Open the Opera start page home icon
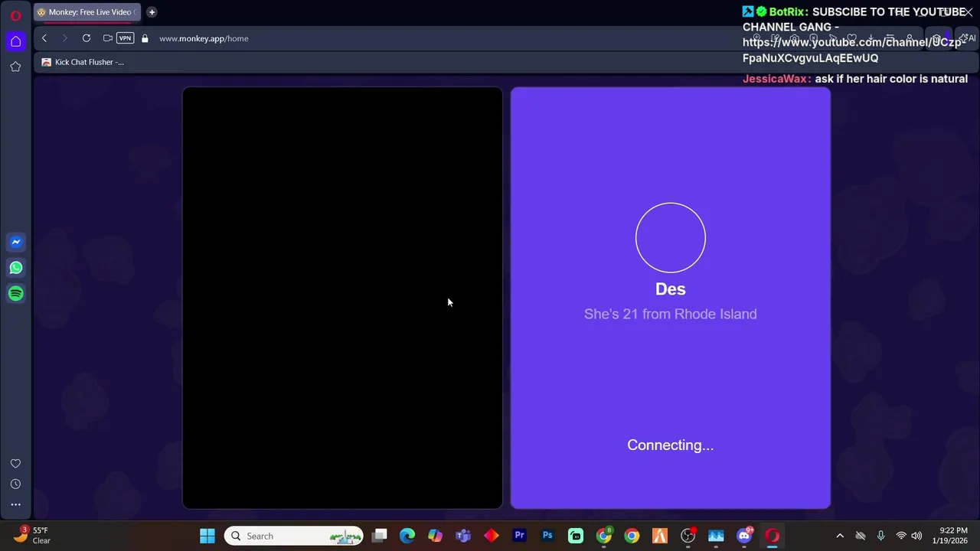The image size is (980, 551). (x=15, y=41)
